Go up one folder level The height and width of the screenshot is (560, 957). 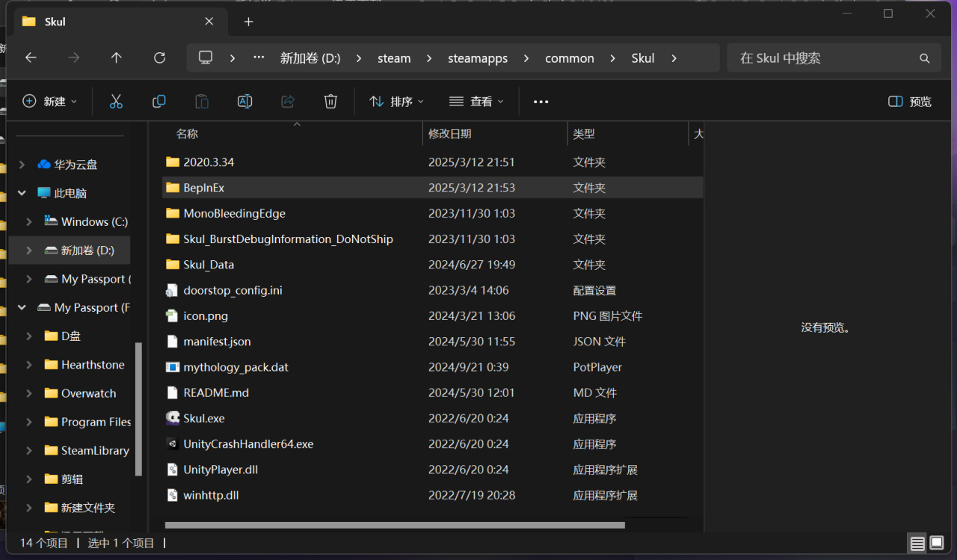pyautogui.click(x=116, y=58)
